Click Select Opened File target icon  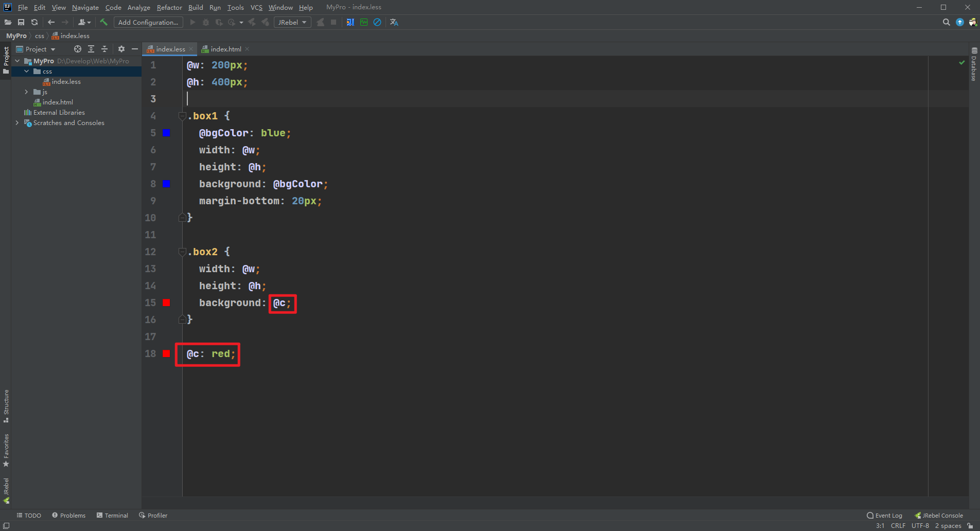pos(78,49)
